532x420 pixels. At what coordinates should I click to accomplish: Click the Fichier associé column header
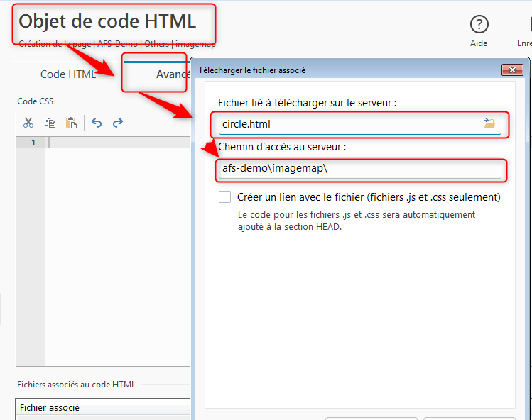pos(50,408)
